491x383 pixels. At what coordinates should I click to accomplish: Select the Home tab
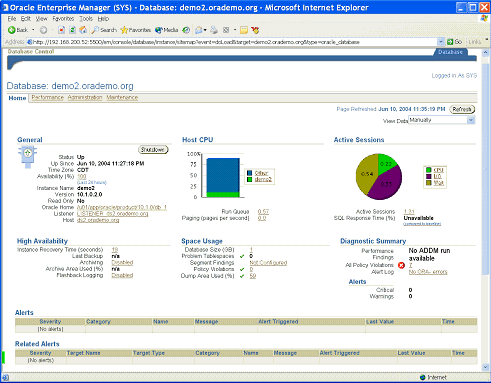tap(17, 98)
